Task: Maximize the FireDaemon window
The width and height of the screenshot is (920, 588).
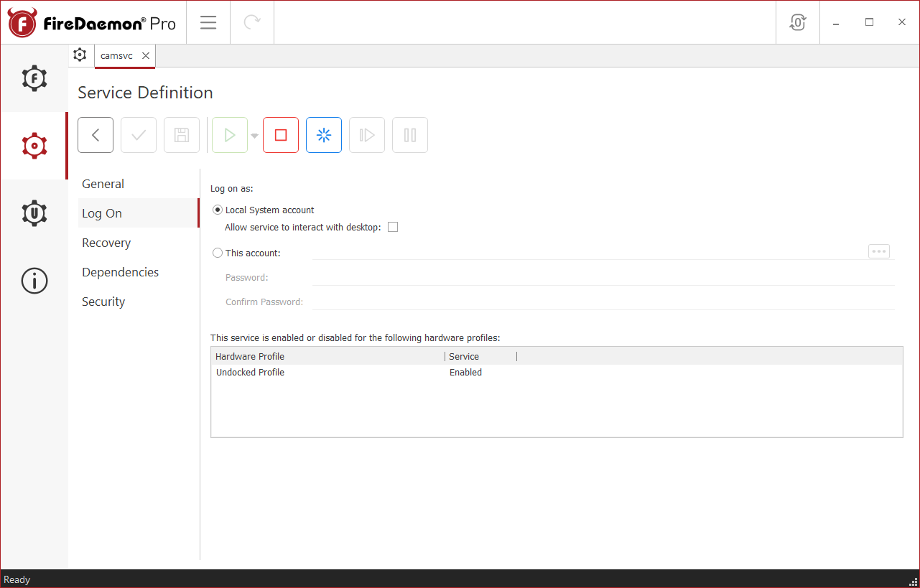Action: pos(869,22)
